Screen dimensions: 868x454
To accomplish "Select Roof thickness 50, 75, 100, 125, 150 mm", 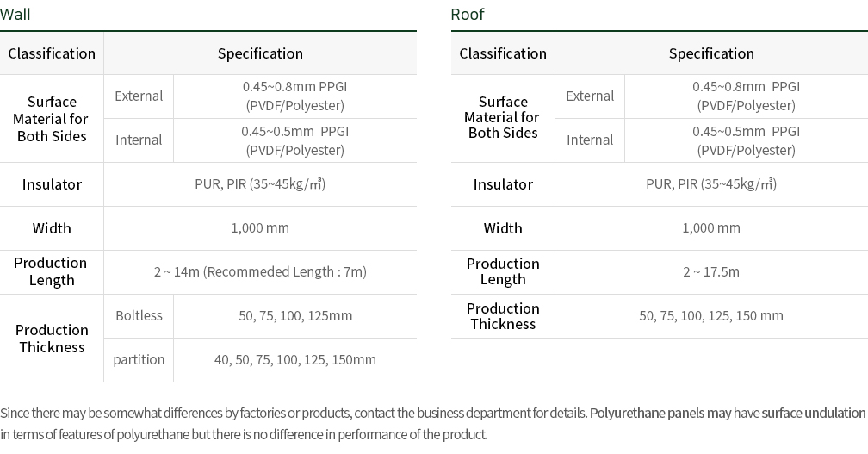I will pos(711,315).
